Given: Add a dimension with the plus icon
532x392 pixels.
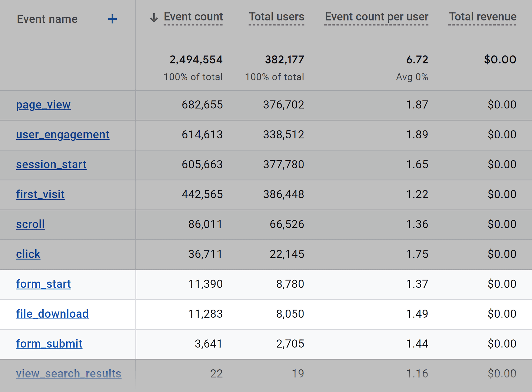Looking at the screenshot, I should click(x=112, y=19).
